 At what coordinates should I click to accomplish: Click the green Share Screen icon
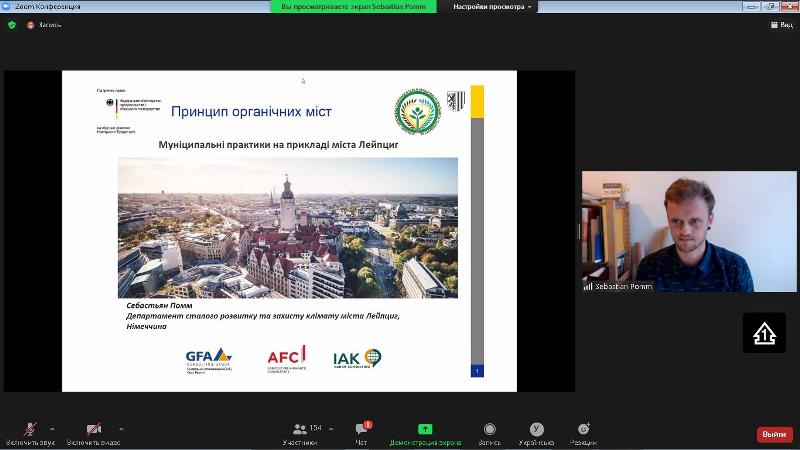click(425, 429)
